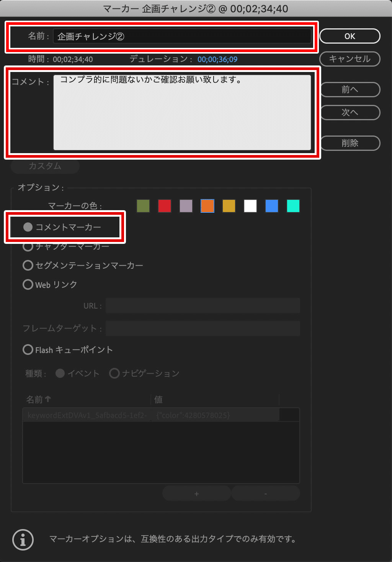Set the marker color to green

pyautogui.click(x=143, y=206)
